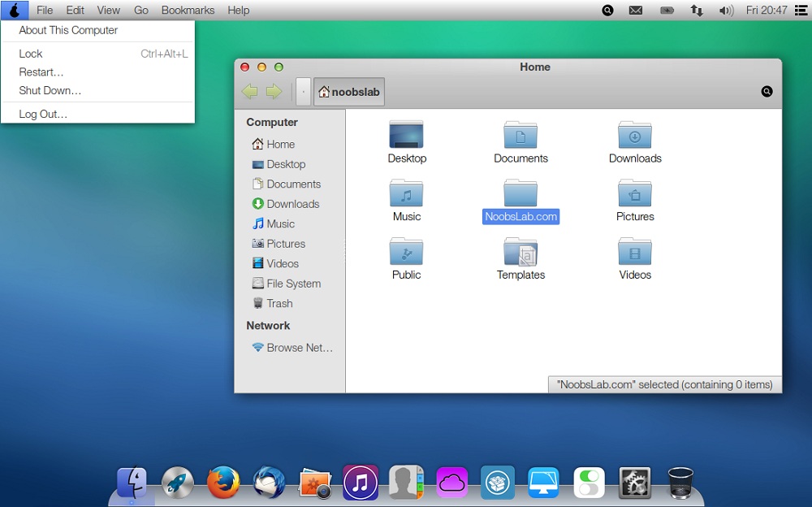Choose Shut Down… from the apple menu
812x507 pixels.
[x=50, y=90]
